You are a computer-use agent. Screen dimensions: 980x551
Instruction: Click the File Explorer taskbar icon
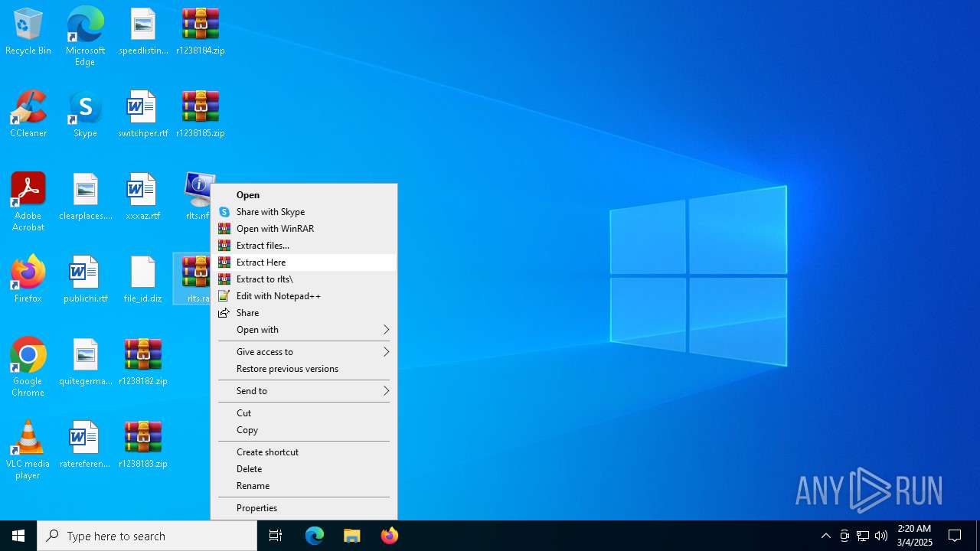coord(352,536)
